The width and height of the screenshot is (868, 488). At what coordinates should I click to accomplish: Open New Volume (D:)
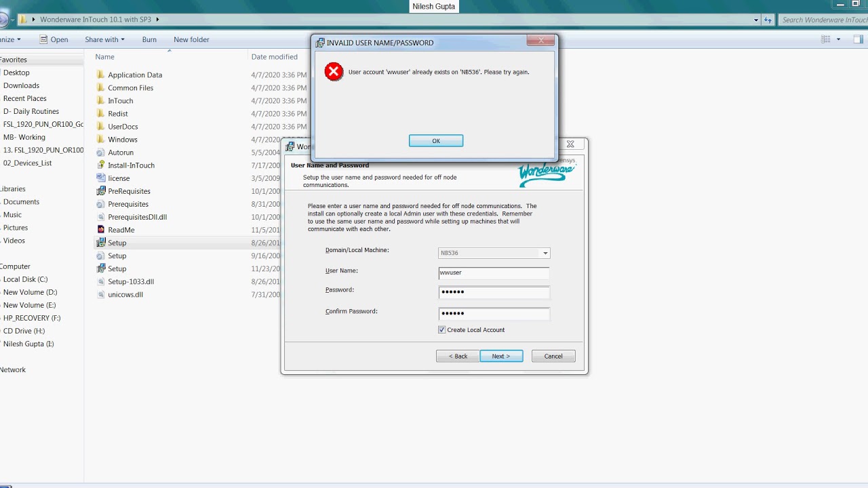coord(30,292)
